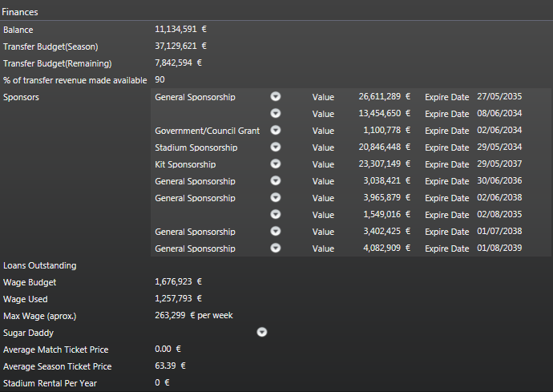The height and width of the screenshot is (392, 553).
Task: Edit Stadium Sponsorship value 20,846,448
Action: (x=379, y=147)
